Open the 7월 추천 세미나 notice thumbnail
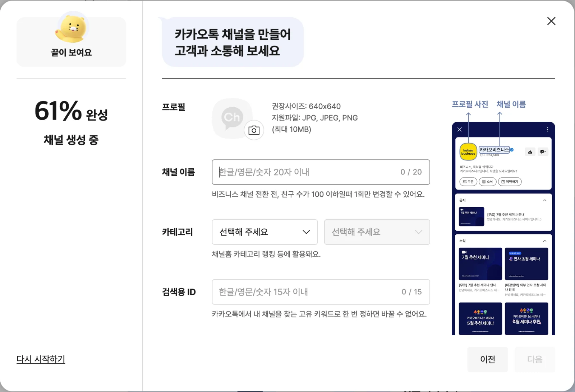575x392 pixels. 471,216
